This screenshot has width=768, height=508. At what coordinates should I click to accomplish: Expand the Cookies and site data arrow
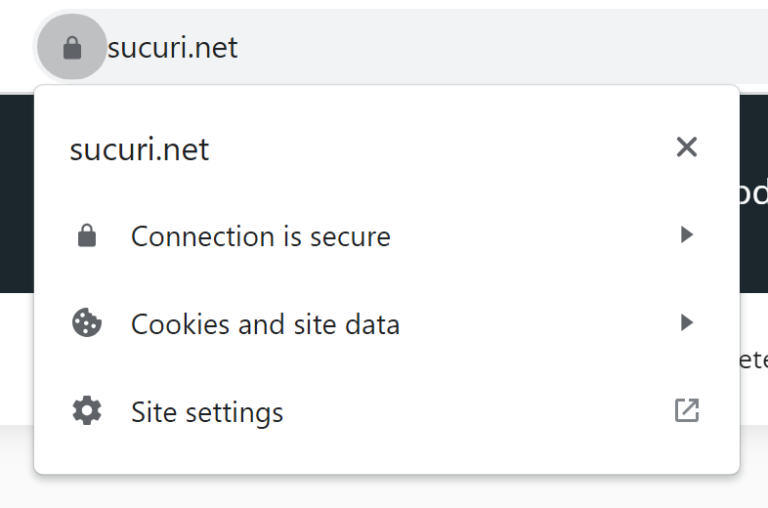[686, 322]
